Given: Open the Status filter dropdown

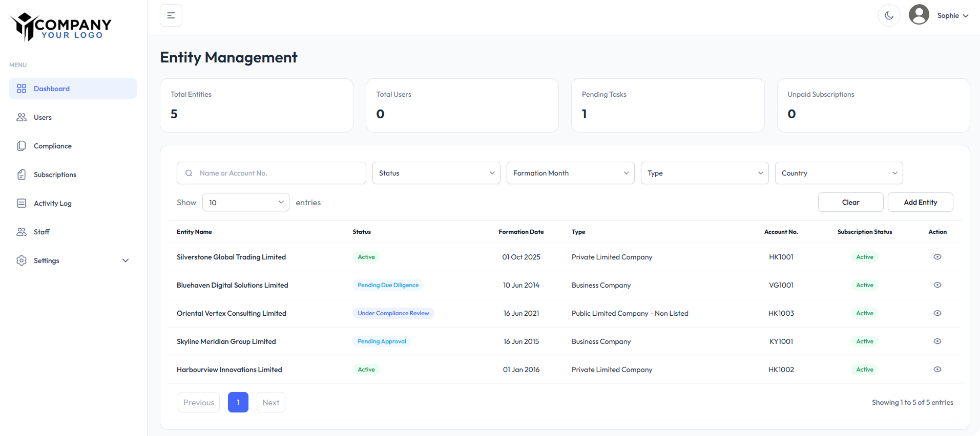Looking at the screenshot, I should pos(436,173).
